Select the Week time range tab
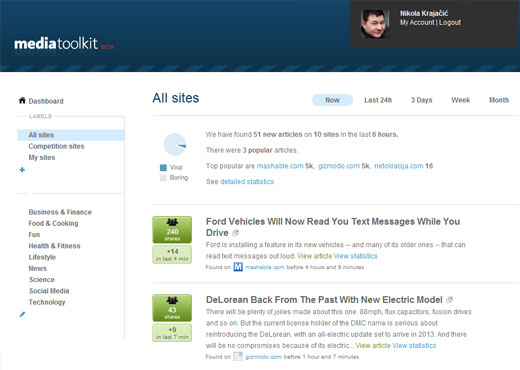 point(461,100)
